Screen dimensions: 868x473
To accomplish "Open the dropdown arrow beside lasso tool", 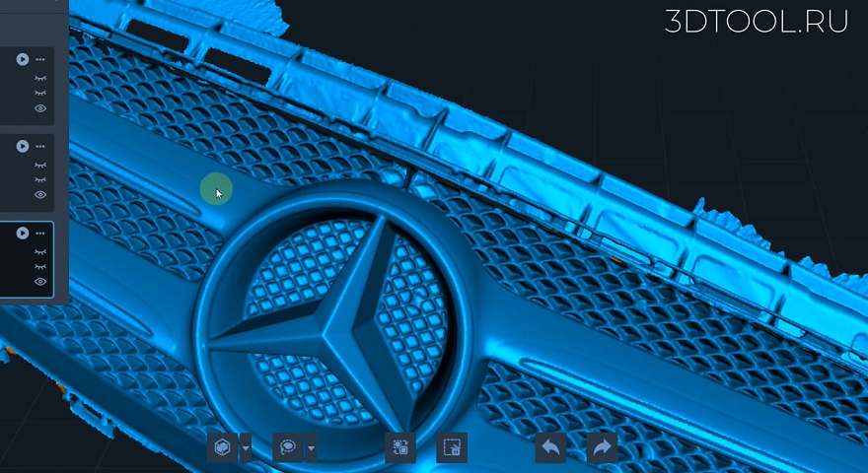I will coord(311,447).
